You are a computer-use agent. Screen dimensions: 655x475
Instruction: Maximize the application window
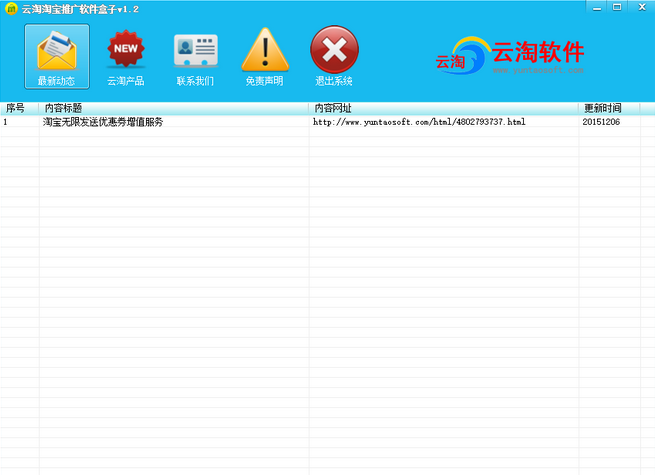617,7
